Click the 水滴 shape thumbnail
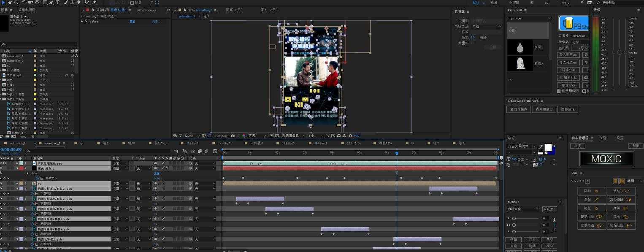This screenshot has height=252, width=644. coord(520,47)
